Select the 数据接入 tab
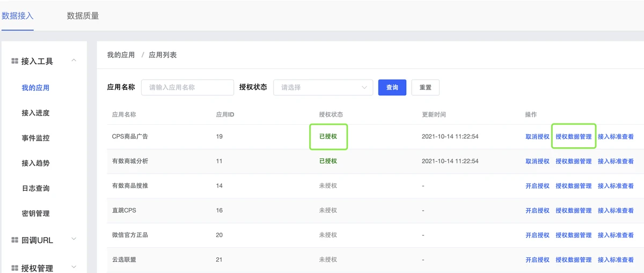This screenshot has width=644, height=273. (18, 16)
